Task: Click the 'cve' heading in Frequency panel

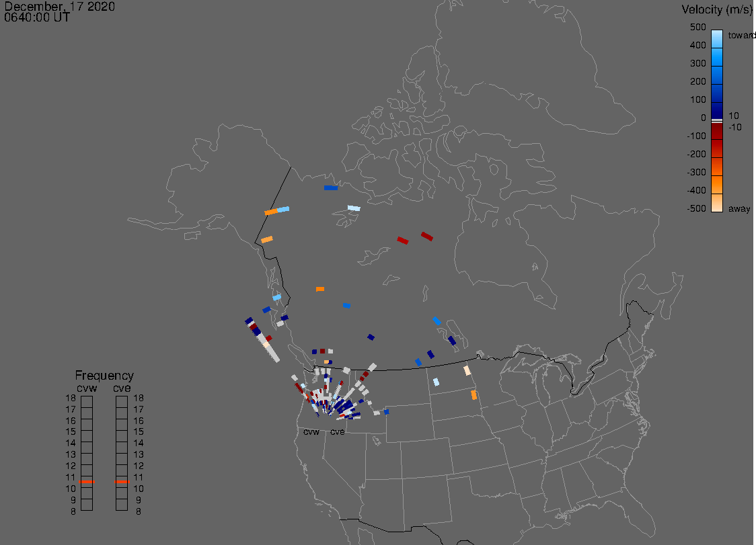Action: click(122, 388)
